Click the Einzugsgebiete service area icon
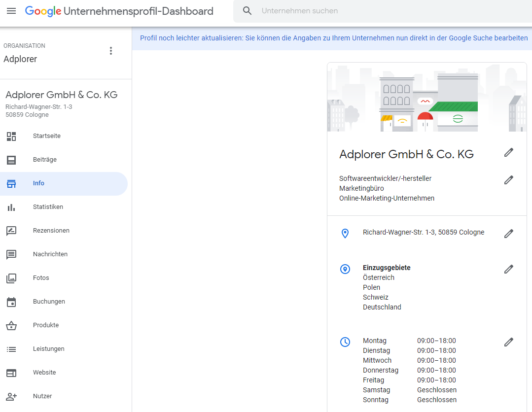The image size is (532, 412). [x=345, y=269]
